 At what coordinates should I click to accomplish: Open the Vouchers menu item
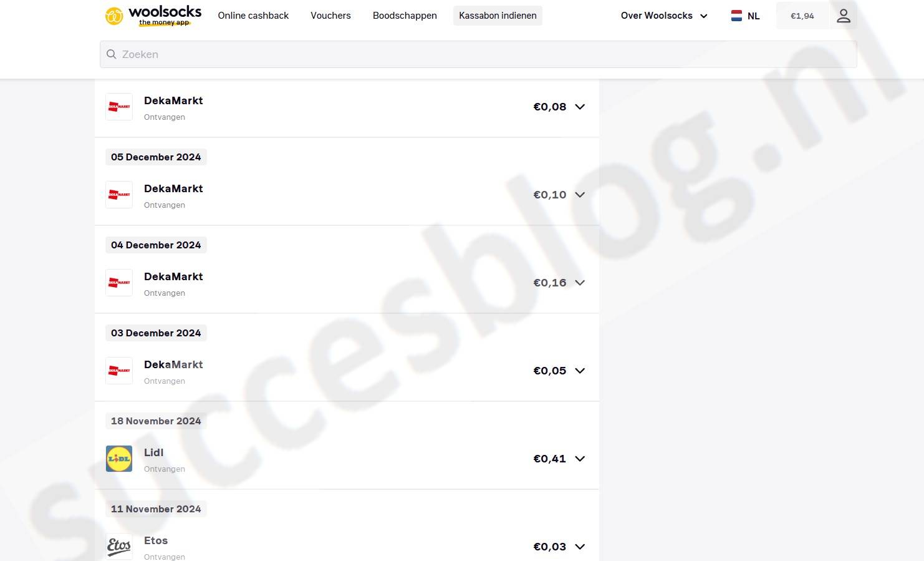(x=330, y=16)
